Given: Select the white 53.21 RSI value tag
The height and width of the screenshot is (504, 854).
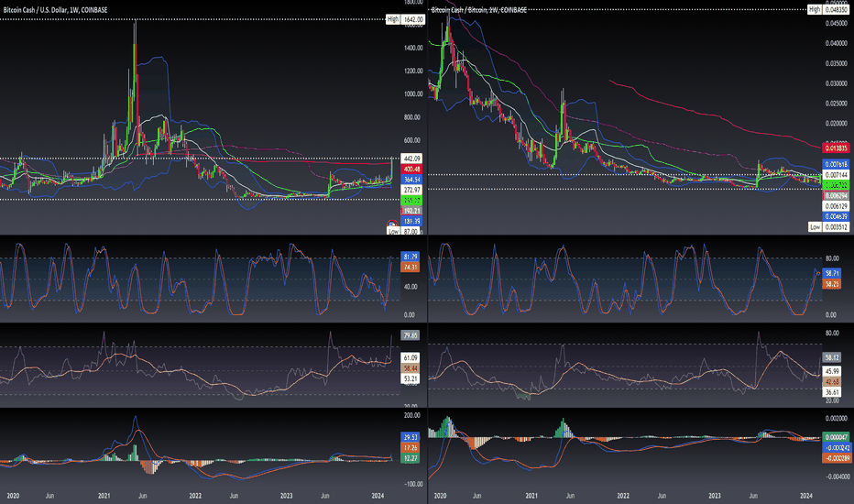Looking at the screenshot, I should 411,378.
